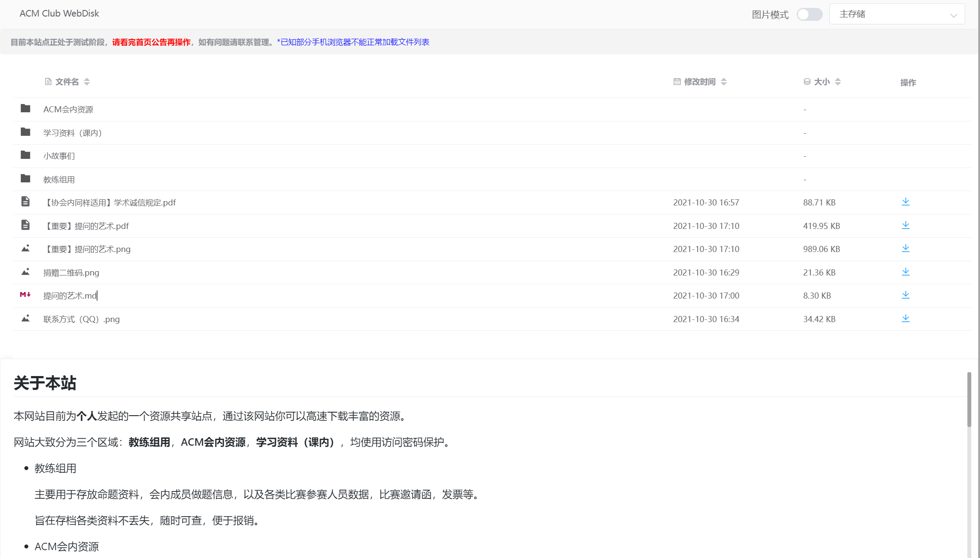Toggle the 图片模式 switch
Image resolution: width=980 pixels, height=558 pixels.
(x=809, y=14)
